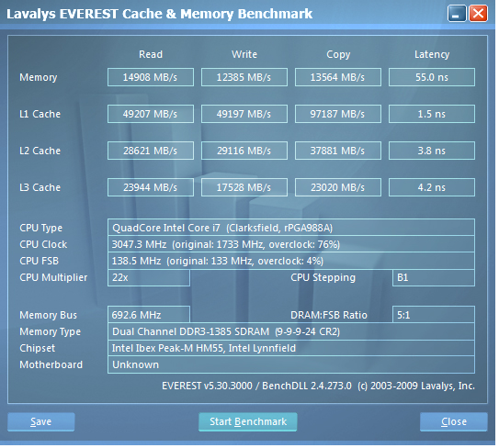This screenshot has width=499, height=448.
Task: Click the CPU Type label
Action: coord(40,228)
